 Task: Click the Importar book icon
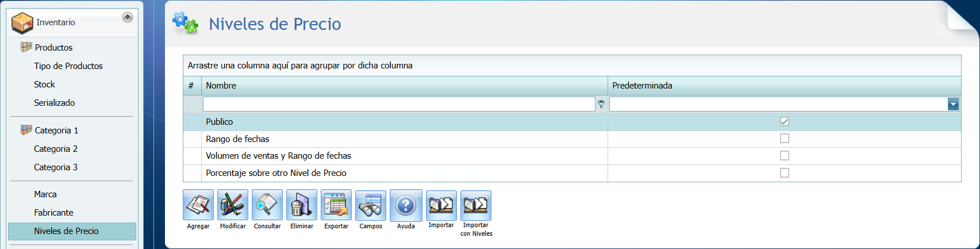pos(441,205)
